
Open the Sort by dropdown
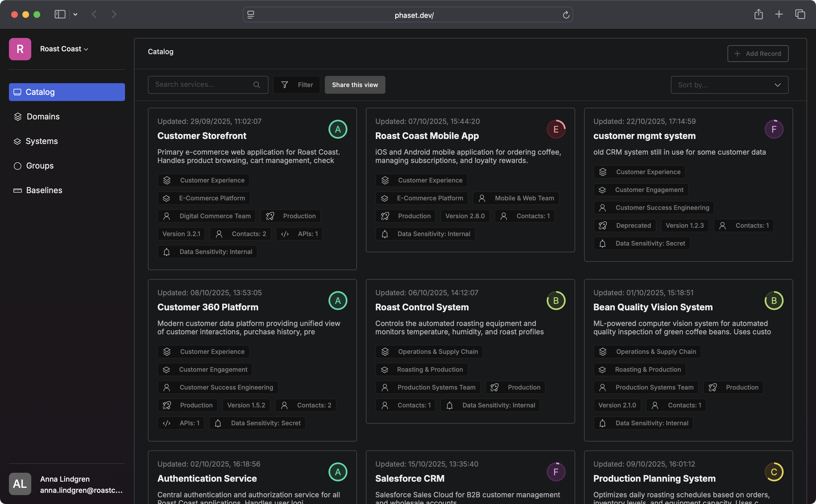point(729,85)
